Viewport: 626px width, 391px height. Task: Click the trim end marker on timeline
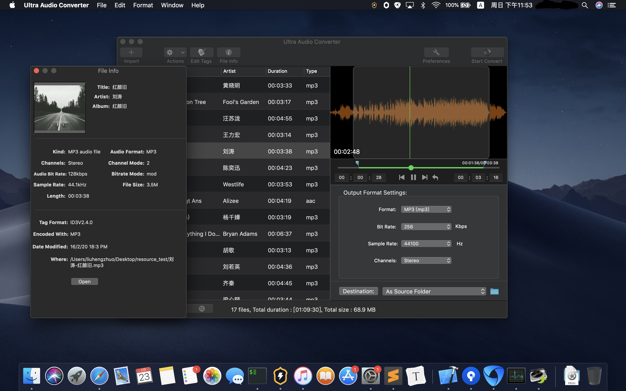click(x=484, y=163)
